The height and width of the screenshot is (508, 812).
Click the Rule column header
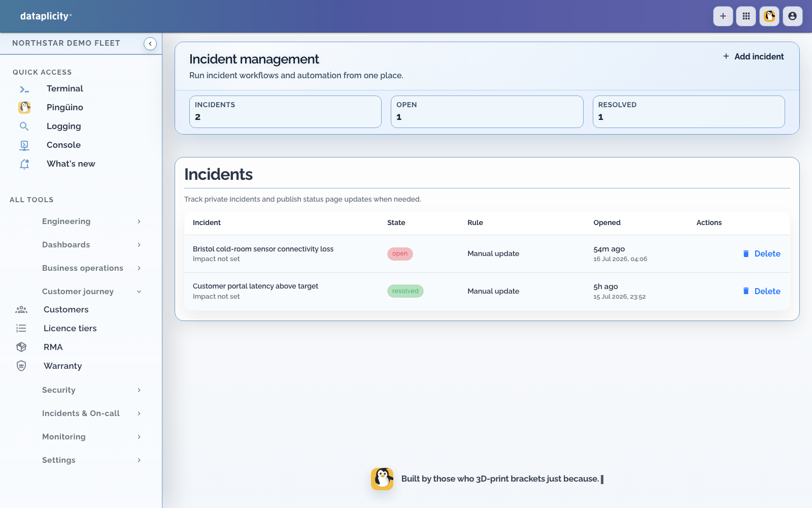coord(475,223)
